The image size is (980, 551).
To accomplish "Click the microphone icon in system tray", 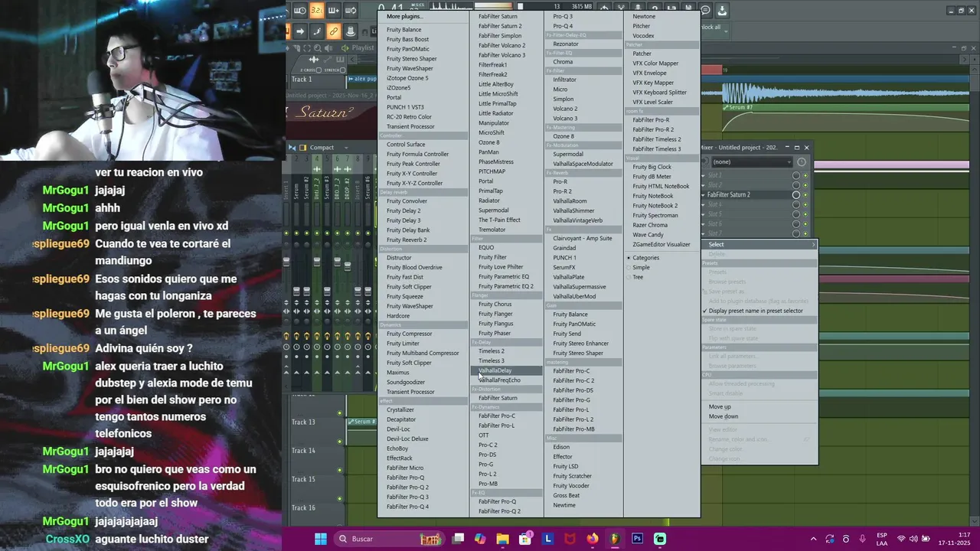I will click(x=863, y=539).
